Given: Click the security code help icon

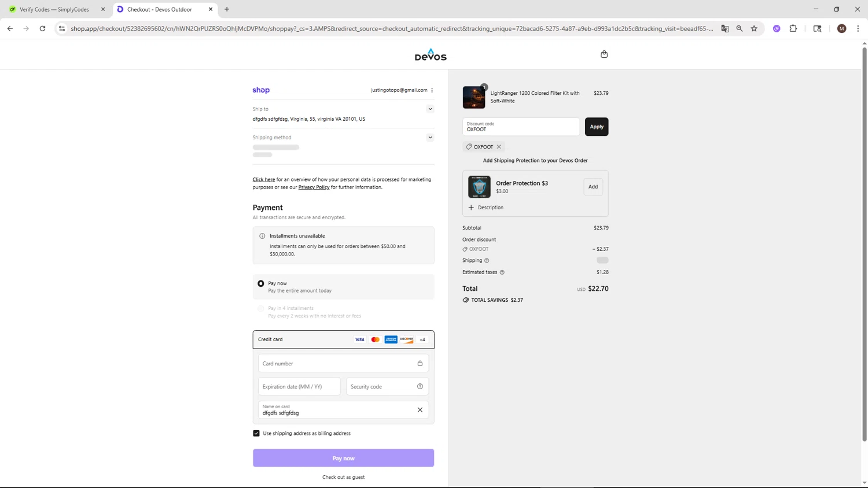Looking at the screenshot, I should tap(420, 386).
